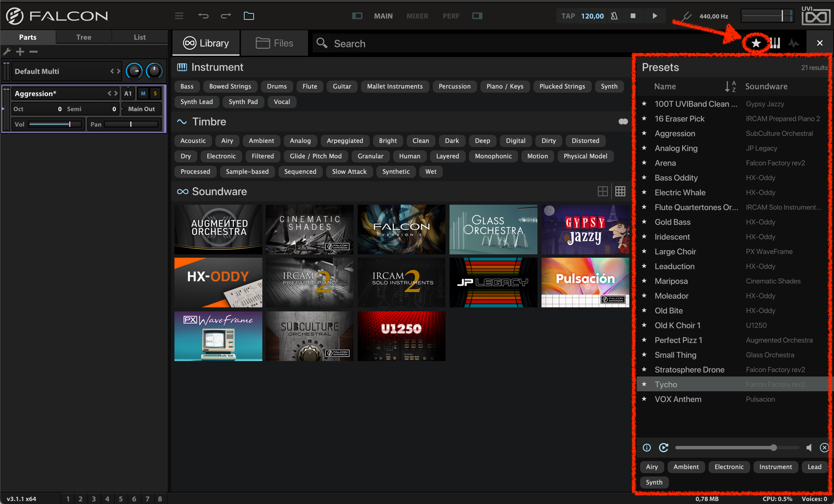Click the undo arrow icon
This screenshot has width=834, height=504.
click(x=203, y=16)
